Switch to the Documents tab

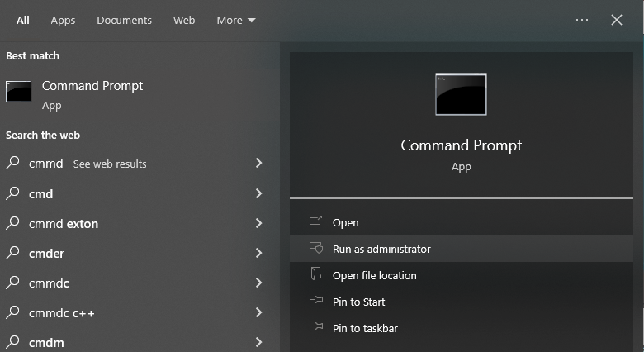[124, 20]
